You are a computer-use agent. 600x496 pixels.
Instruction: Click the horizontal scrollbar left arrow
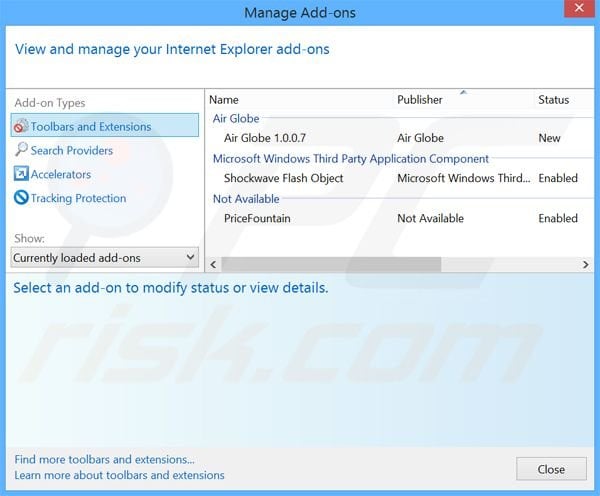click(214, 264)
